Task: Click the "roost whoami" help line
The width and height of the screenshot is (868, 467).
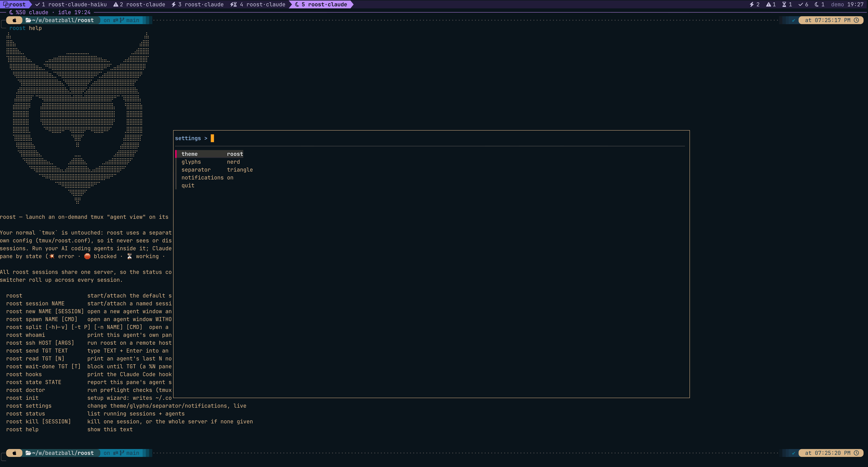Action: pyautogui.click(x=89, y=335)
